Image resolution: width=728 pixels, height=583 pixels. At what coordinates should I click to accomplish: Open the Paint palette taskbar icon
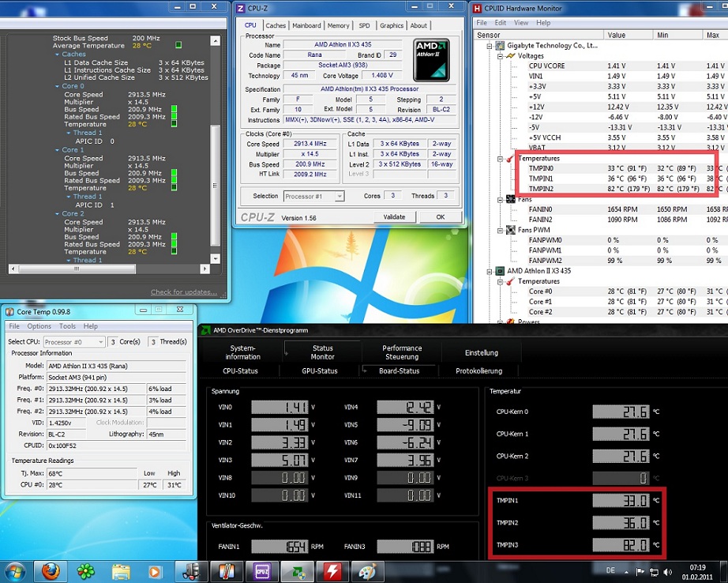click(367, 571)
